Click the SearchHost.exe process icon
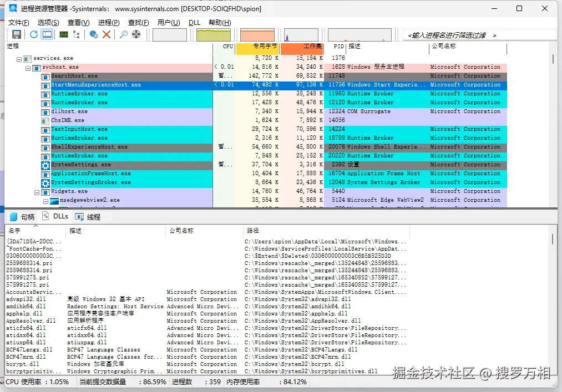The height and width of the screenshot is (392, 562). (x=45, y=77)
